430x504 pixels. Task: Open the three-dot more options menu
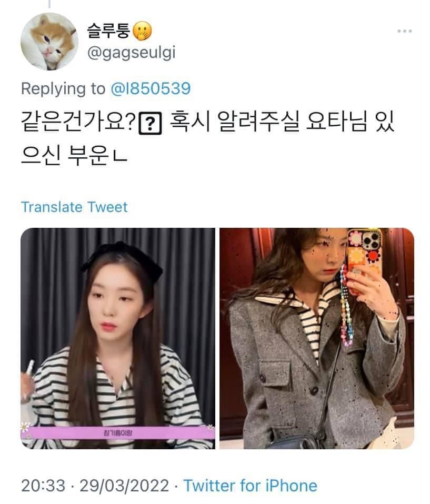(404, 31)
